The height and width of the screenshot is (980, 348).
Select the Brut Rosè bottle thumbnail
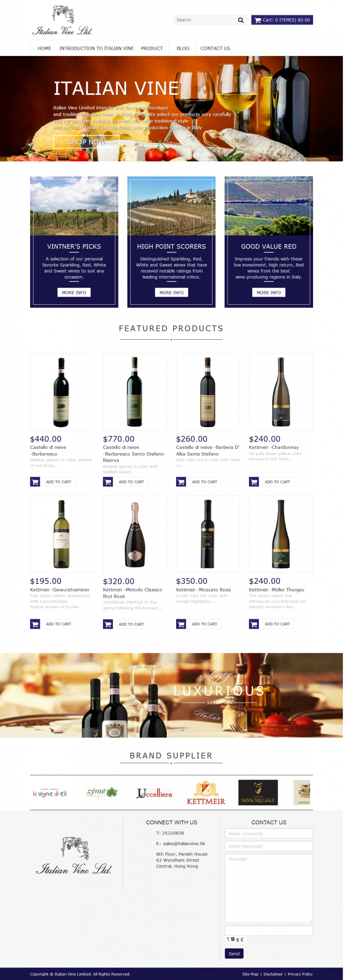(x=135, y=534)
